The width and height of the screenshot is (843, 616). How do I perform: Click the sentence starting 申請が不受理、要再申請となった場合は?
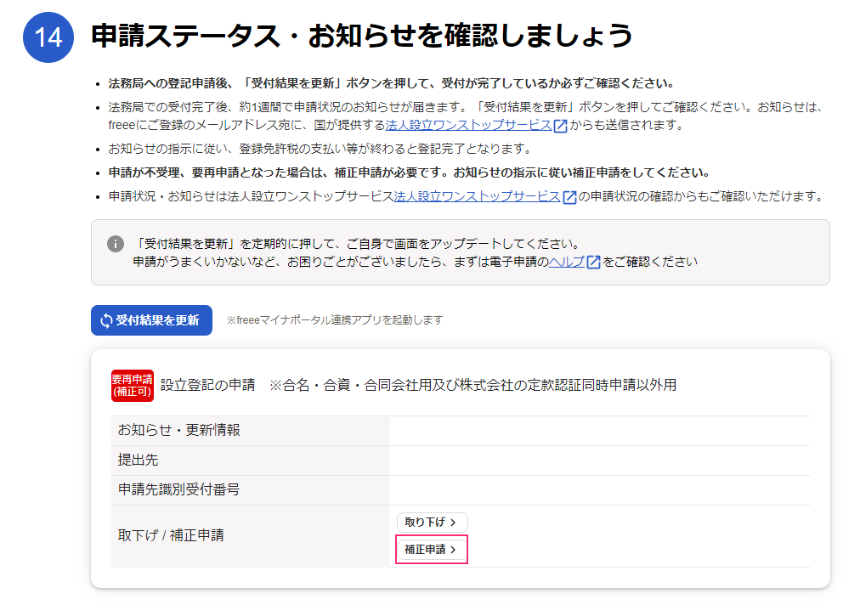(409, 173)
